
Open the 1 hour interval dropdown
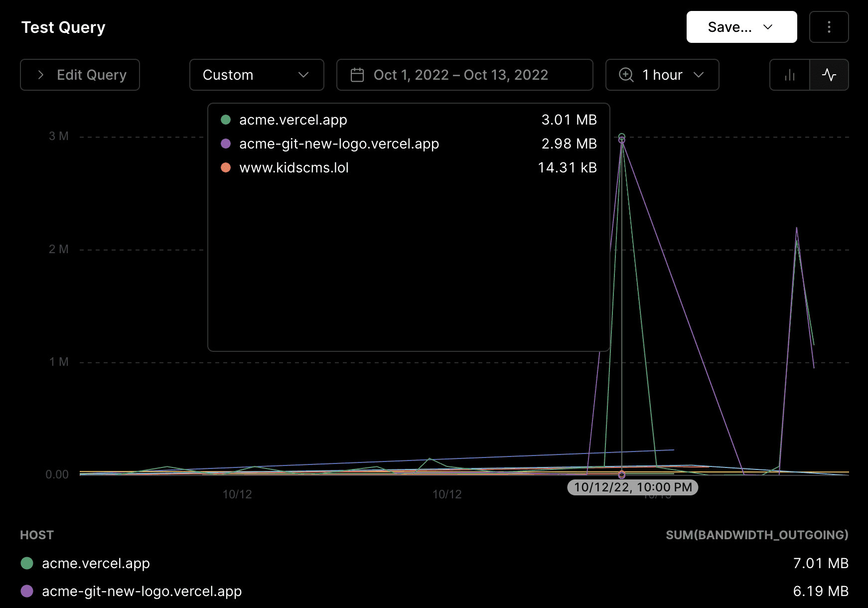coord(662,75)
